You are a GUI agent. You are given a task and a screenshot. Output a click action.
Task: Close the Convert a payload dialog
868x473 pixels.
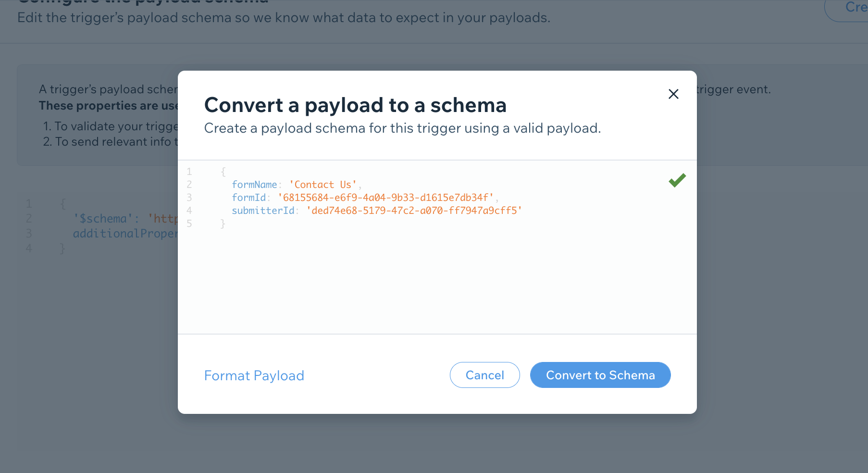point(673,94)
